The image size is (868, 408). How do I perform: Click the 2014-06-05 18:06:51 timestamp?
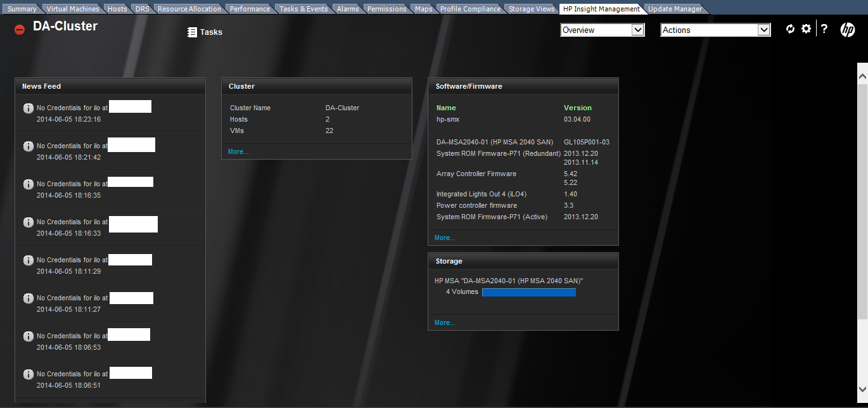(x=68, y=385)
